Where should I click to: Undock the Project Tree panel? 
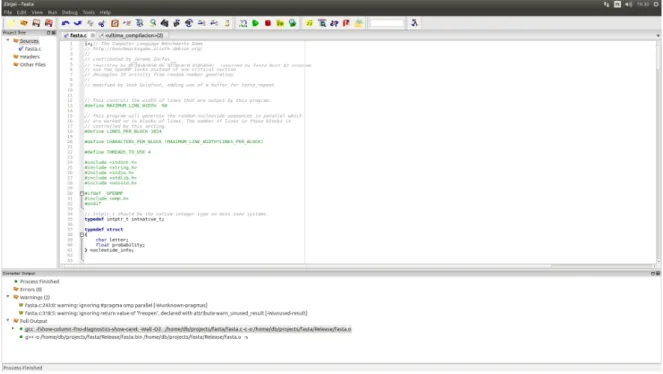pos(49,33)
